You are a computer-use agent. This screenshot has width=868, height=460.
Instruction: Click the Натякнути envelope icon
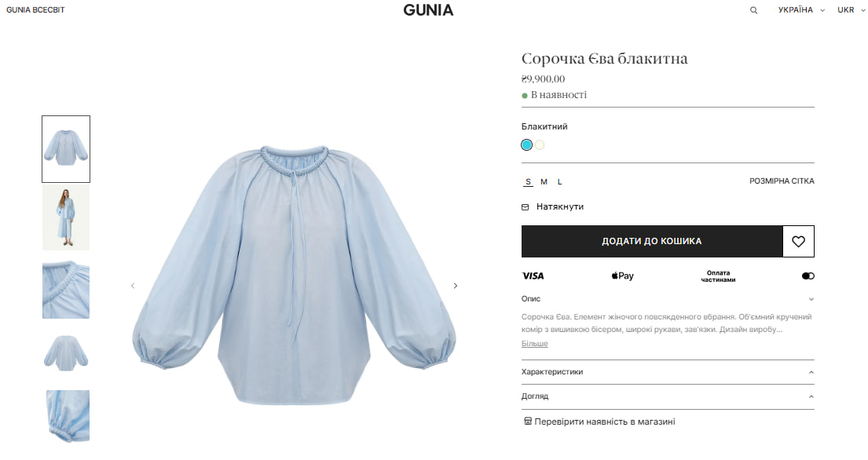click(526, 206)
